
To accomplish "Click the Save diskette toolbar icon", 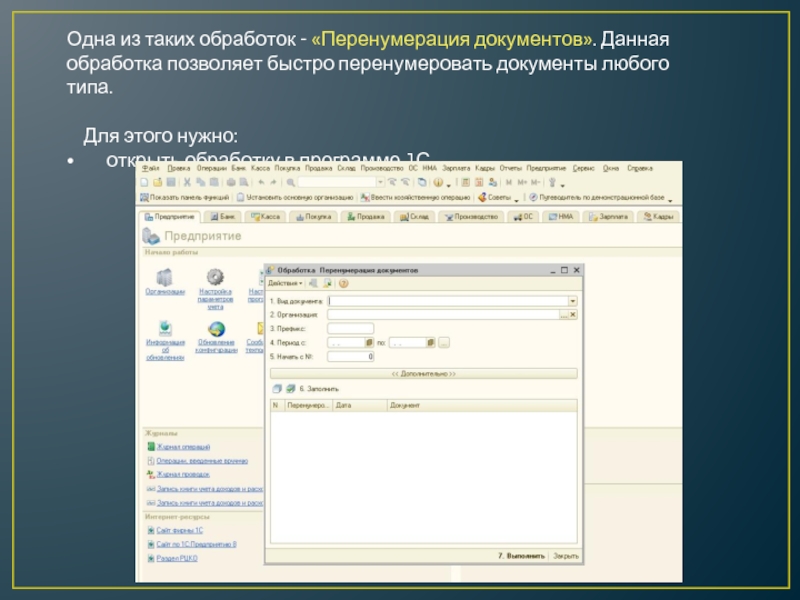I will pos(171,182).
